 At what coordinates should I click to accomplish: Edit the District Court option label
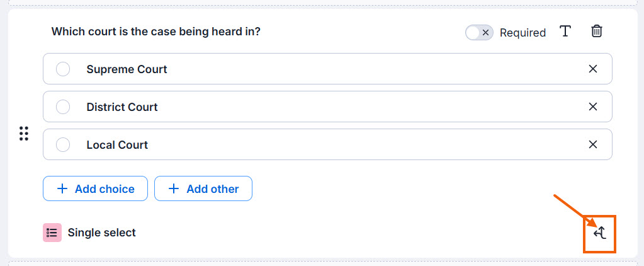122,107
